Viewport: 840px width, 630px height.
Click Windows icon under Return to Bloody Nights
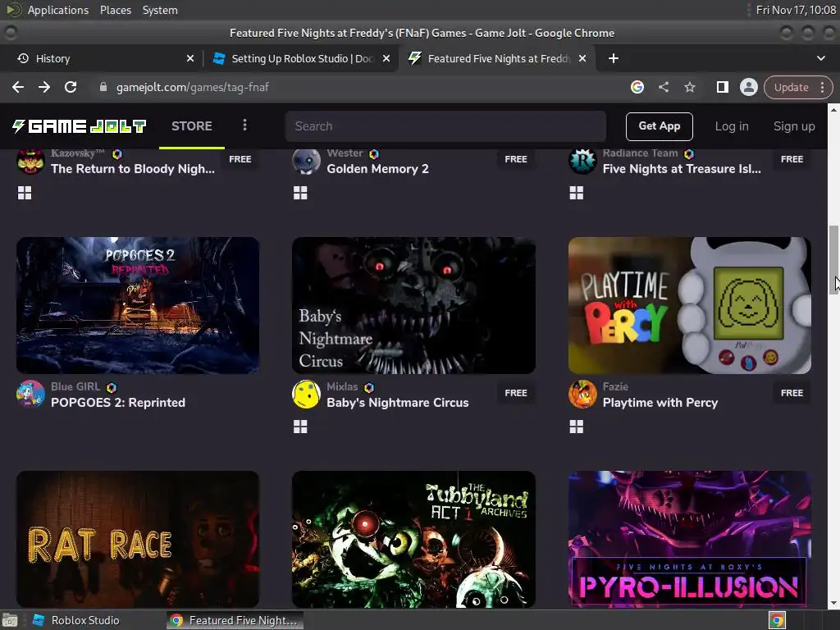[x=25, y=193]
